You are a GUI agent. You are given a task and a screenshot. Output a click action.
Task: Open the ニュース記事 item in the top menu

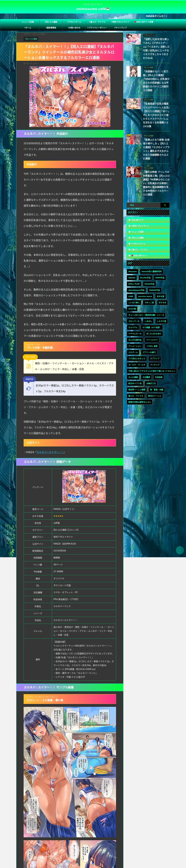click(28, 22)
